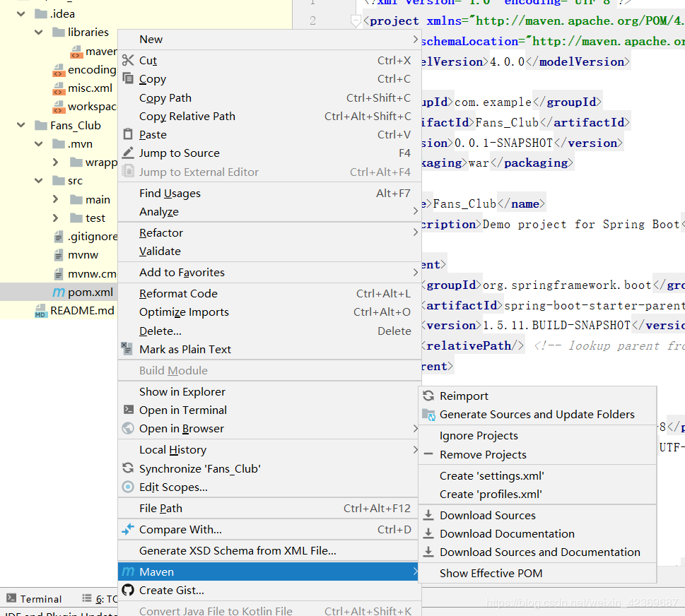Choose Add to Favorites
This screenshot has width=685, height=616.
coord(269,273)
